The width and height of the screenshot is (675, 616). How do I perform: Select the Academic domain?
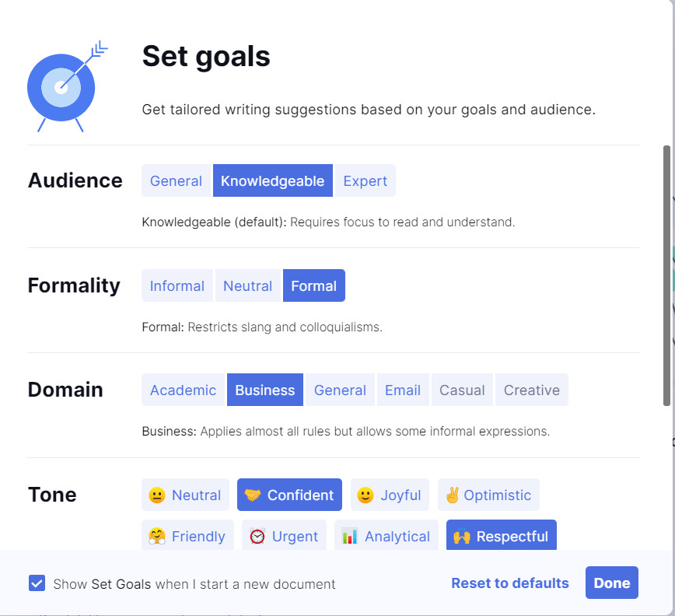(x=183, y=390)
